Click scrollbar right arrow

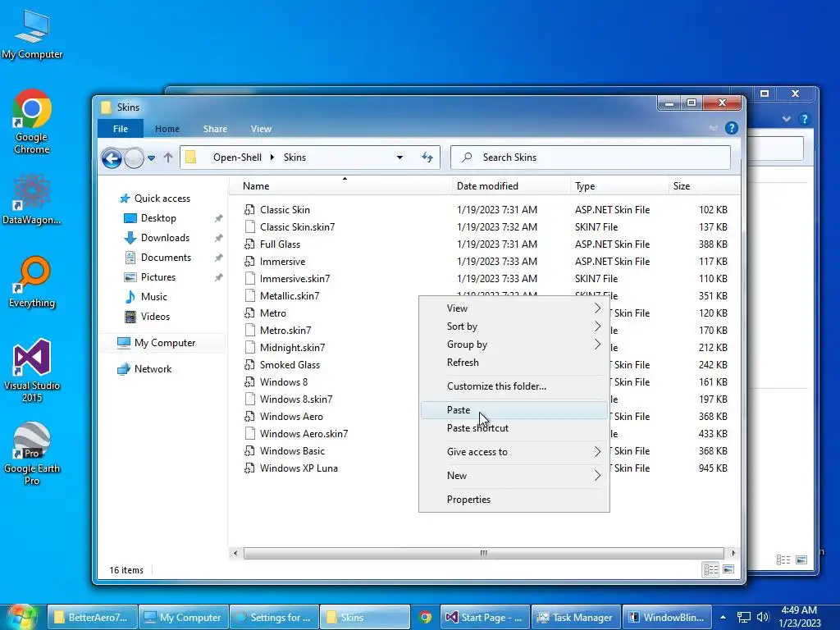(733, 553)
